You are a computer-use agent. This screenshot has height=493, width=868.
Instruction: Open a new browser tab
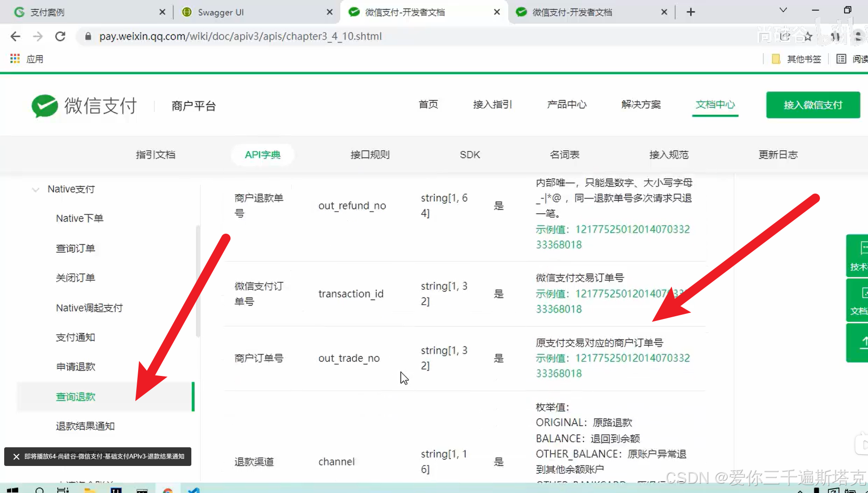click(691, 12)
